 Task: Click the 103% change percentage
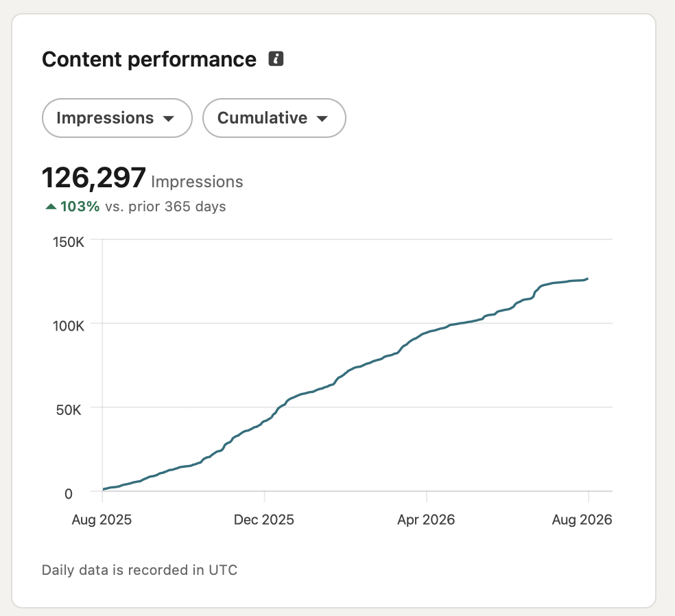click(80, 206)
